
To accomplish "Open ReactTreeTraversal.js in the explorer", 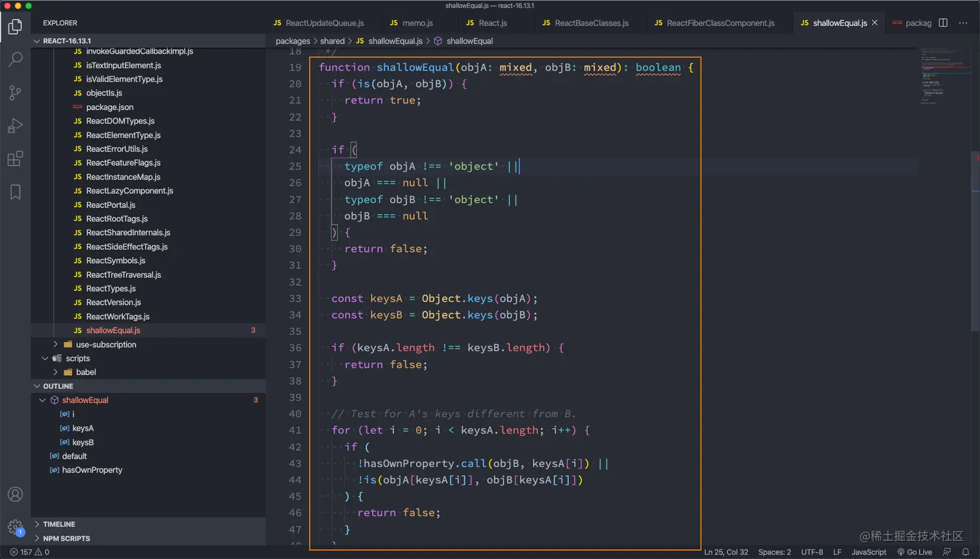I will click(123, 275).
